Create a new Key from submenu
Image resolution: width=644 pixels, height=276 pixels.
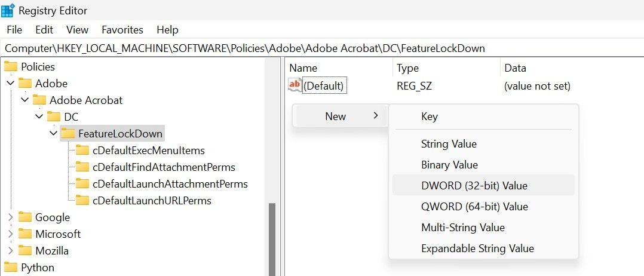tap(430, 116)
